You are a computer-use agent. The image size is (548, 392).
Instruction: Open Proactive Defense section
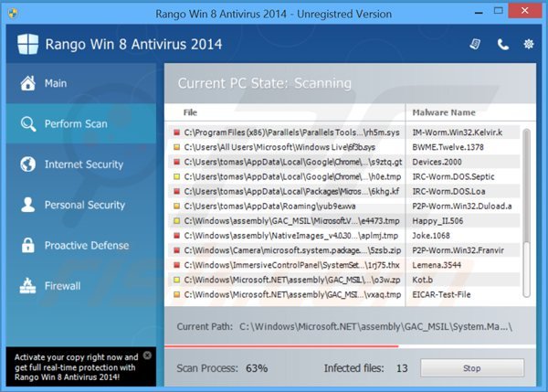click(x=81, y=245)
